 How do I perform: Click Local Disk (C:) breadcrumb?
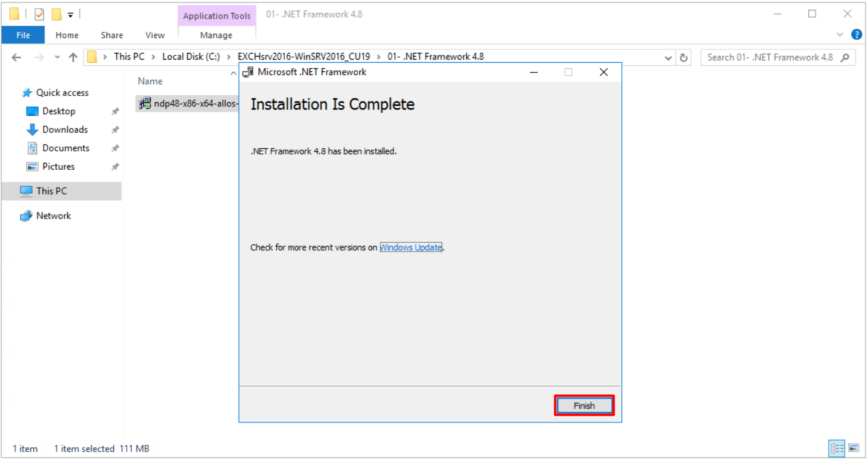pyautogui.click(x=191, y=57)
